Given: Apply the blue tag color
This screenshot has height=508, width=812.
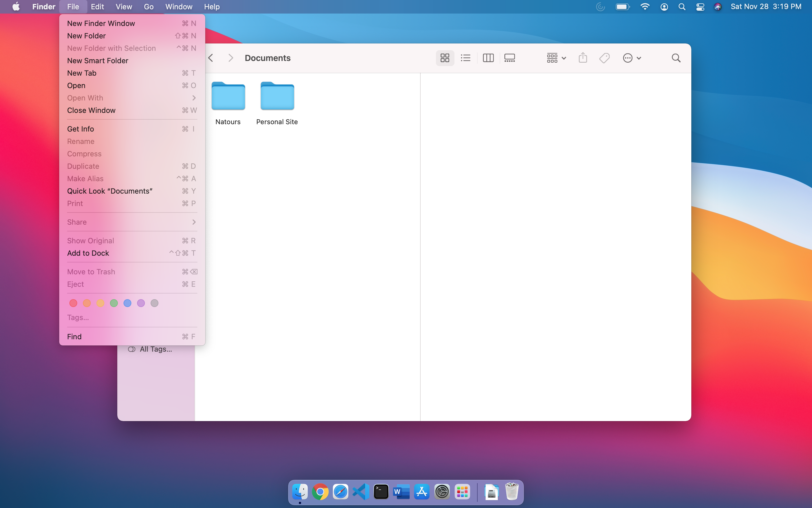Looking at the screenshot, I should point(127,303).
